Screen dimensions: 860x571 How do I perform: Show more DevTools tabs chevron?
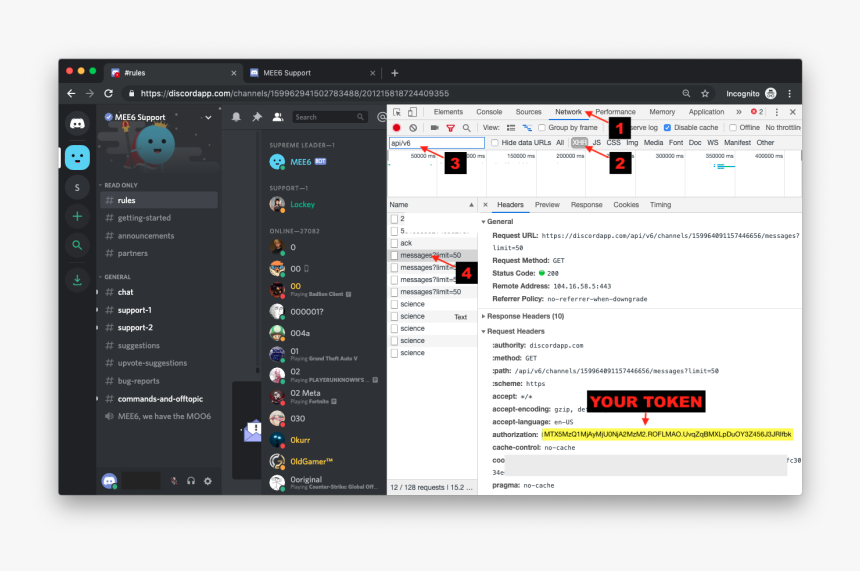point(739,112)
